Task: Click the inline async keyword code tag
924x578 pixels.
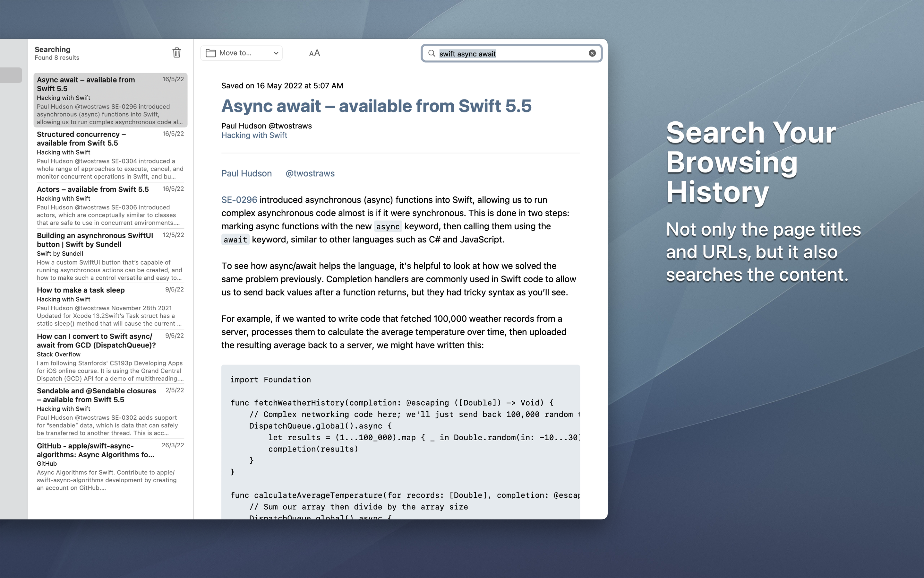Action: coord(388,227)
